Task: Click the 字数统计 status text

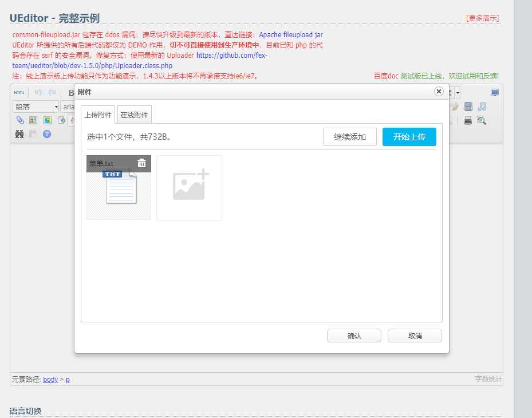Action: (x=488, y=379)
